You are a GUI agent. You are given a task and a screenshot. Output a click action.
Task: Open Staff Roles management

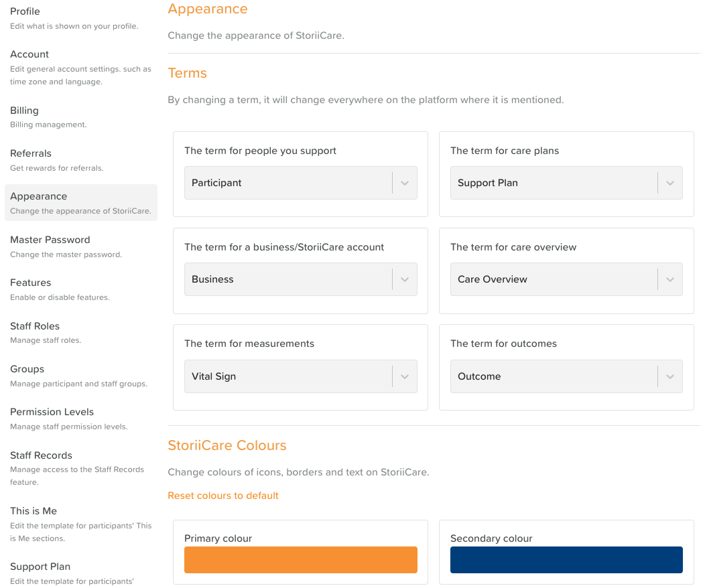pyautogui.click(x=81, y=332)
